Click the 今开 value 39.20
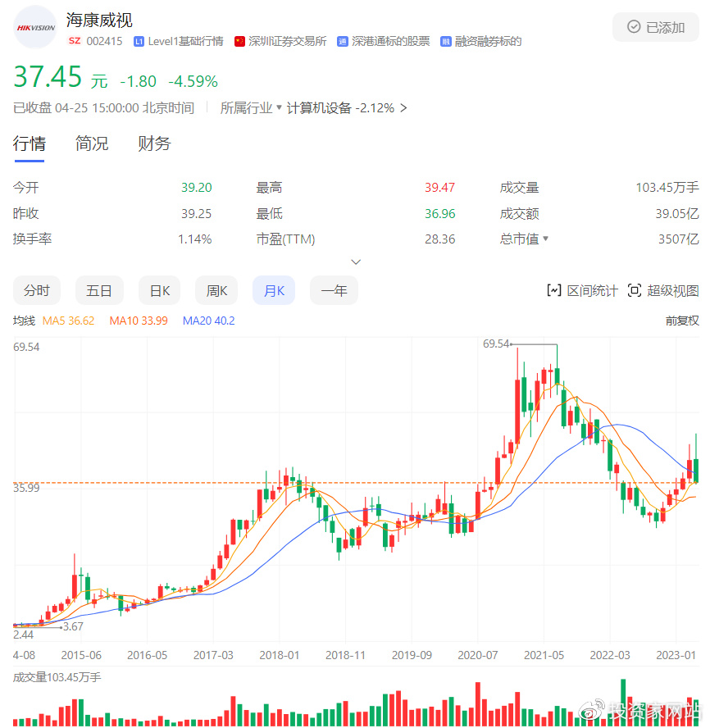The width and height of the screenshot is (710, 728). pyautogui.click(x=196, y=188)
